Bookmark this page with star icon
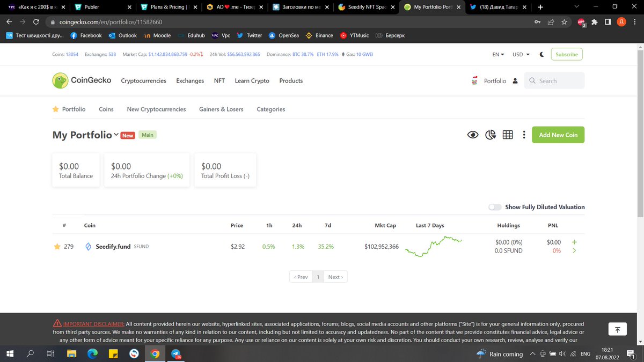This screenshot has width=644, height=362. point(564,22)
